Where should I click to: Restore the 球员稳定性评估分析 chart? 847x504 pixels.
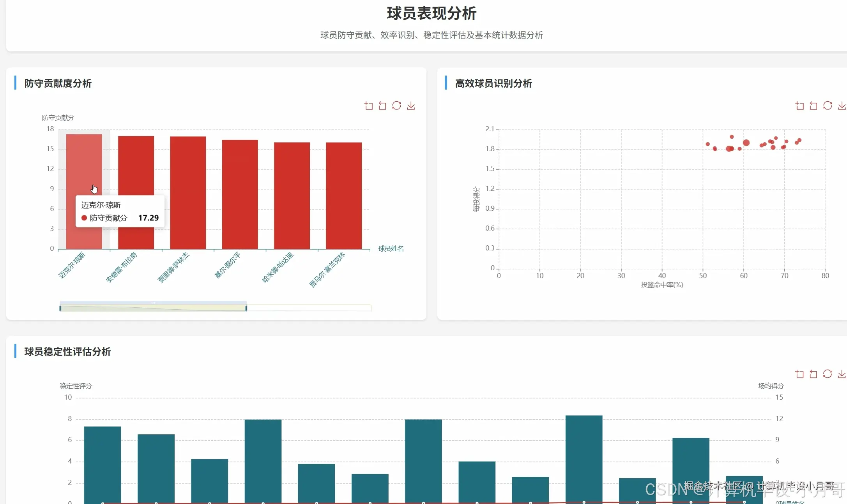(828, 374)
